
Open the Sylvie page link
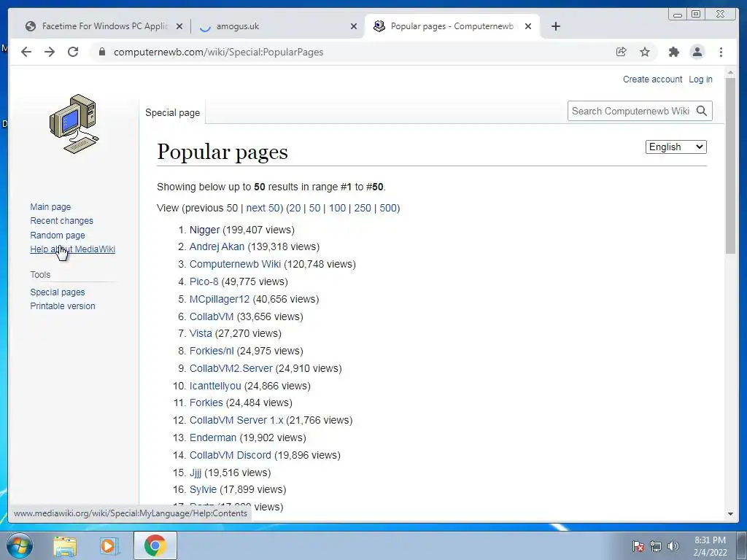(x=203, y=489)
